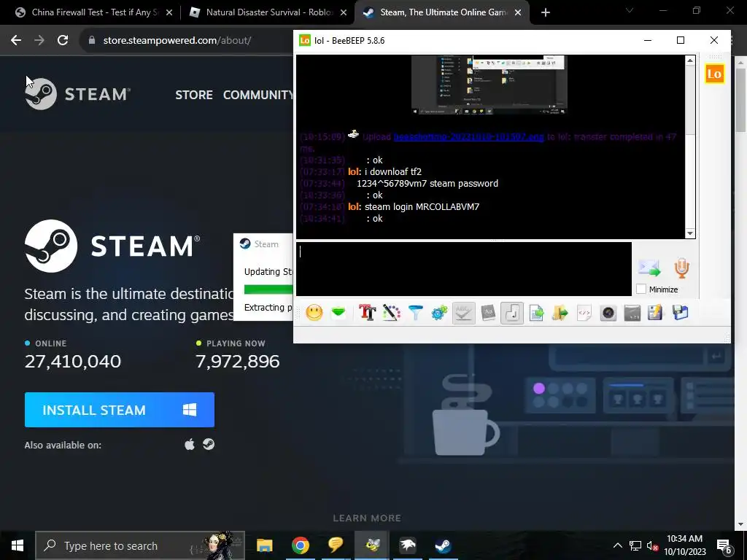
Task: Click the 'steam login MRCOLLABVM7' message
Action: click(x=422, y=206)
